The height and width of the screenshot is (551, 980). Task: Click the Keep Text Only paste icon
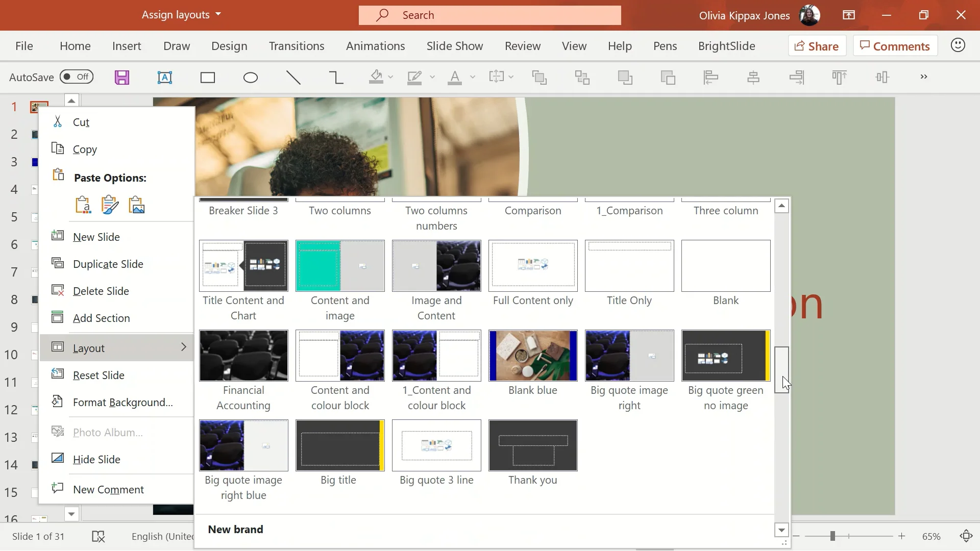[x=83, y=205]
